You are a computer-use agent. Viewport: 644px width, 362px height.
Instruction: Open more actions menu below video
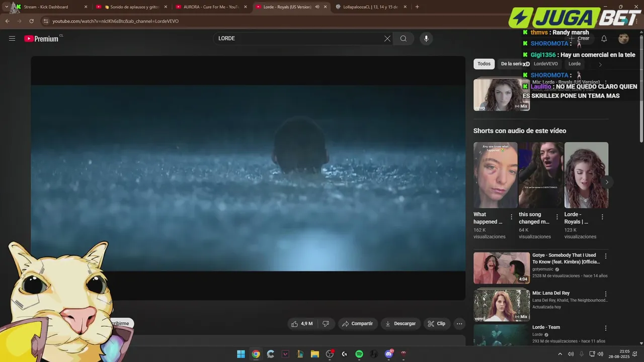(x=459, y=324)
